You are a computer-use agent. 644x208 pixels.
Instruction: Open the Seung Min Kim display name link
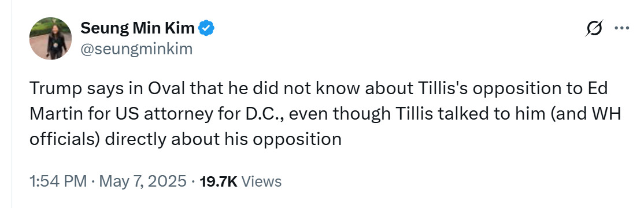pos(138,28)
